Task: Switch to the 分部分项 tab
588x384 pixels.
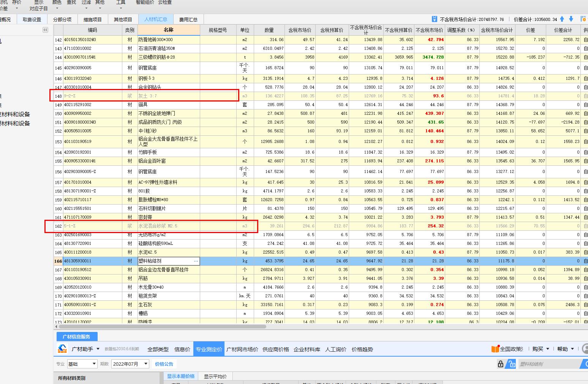Action: (62, 19)
